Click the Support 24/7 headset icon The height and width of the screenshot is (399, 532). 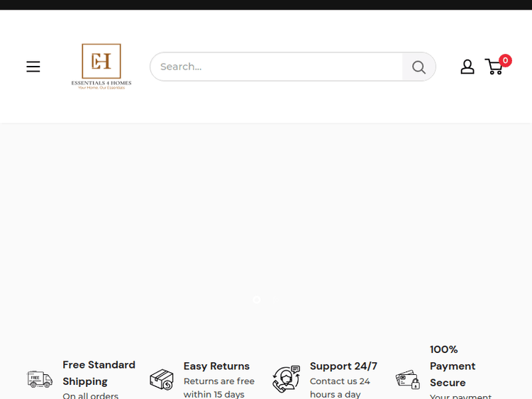tap(286, 379)
